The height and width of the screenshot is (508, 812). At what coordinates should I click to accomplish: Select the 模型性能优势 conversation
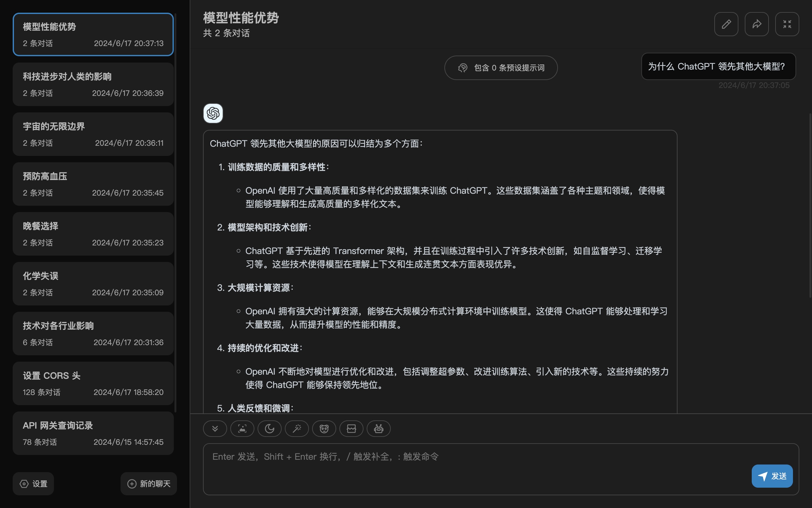coord(93,34)
